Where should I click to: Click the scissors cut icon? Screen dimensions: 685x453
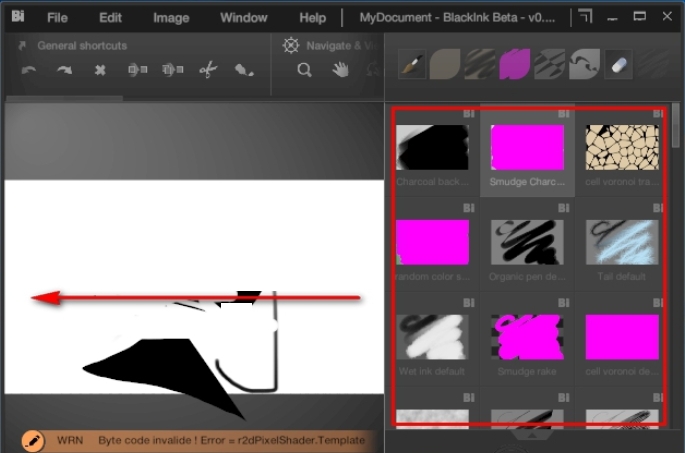208,70
